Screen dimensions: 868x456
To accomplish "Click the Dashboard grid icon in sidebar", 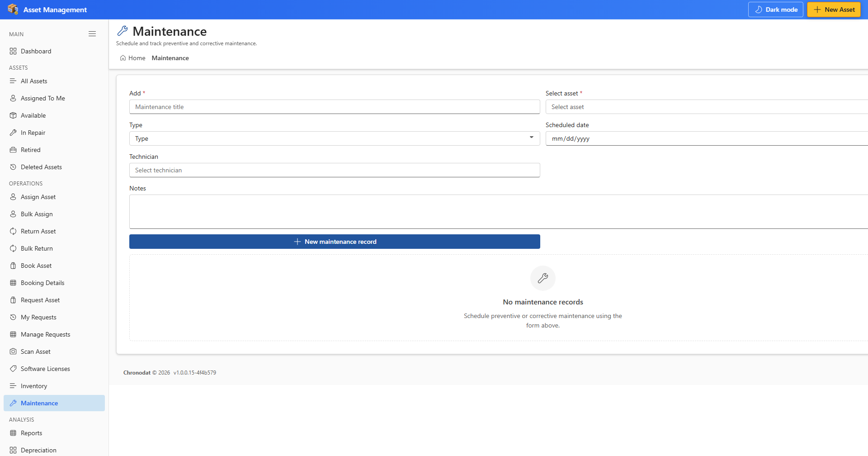I will click(13, 51).
